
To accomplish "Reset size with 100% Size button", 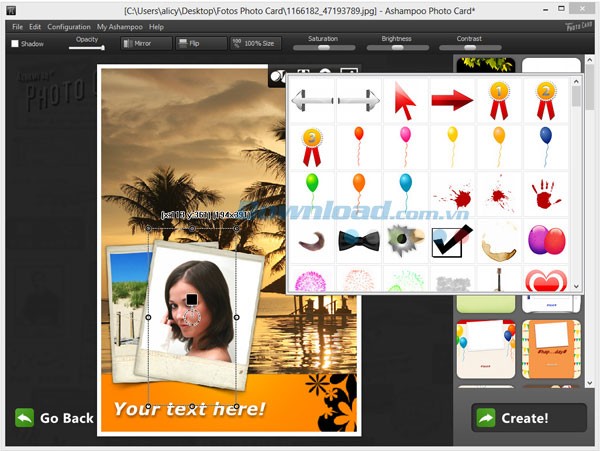I will [255, 44].
